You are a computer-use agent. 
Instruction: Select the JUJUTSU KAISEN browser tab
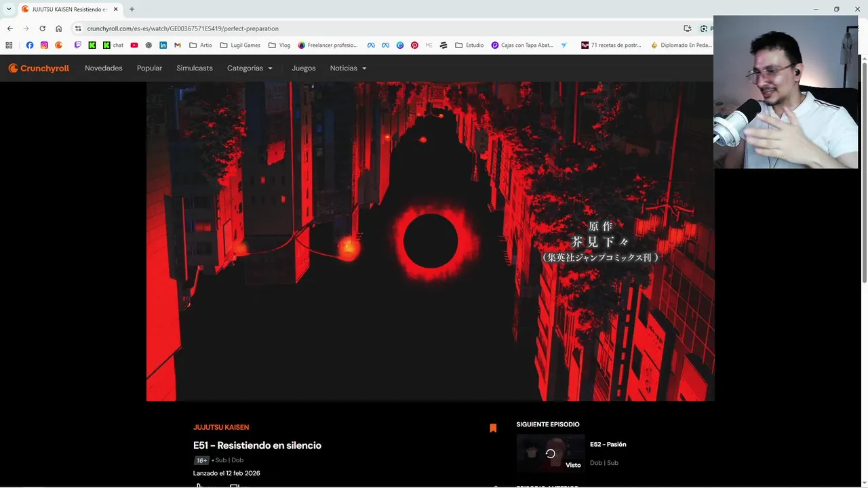click(x=70, y=9)
